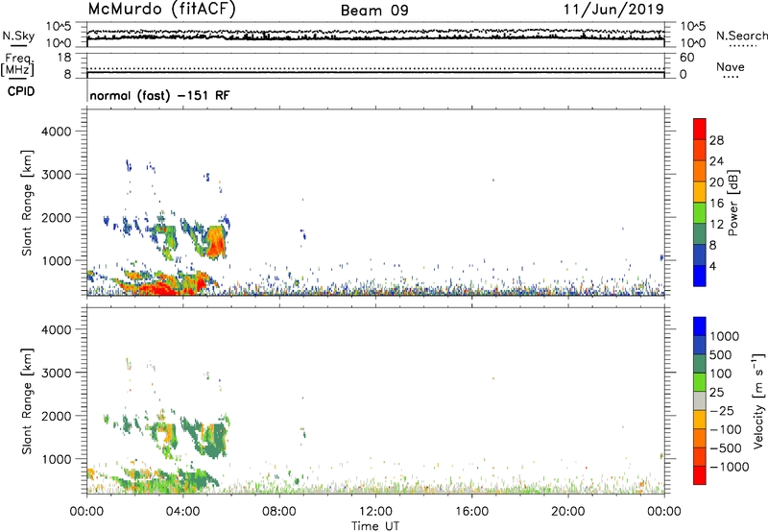Click the 'N.Search' legend label
The image size is (768, 532).
pyautogui.click(x=741, y=36)
